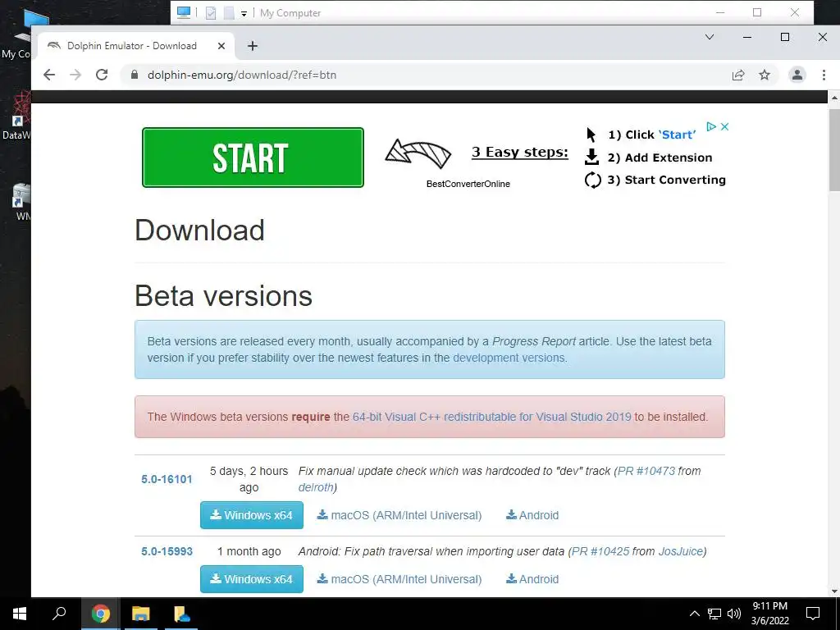Open File Explorer from the taskbar
Screen dimensions: 840x630
pos(141,614)
